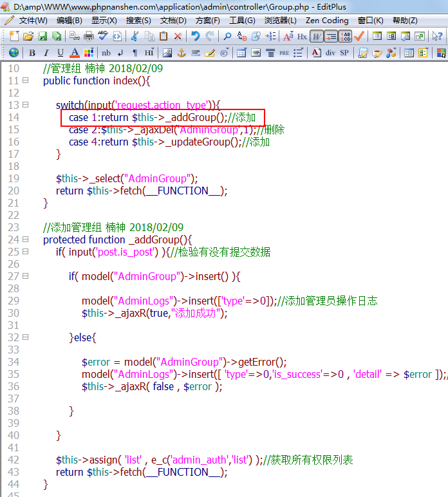Click the Redo arrow icon
This screenshot has width=448, height=497.
(x=209, y=36)
